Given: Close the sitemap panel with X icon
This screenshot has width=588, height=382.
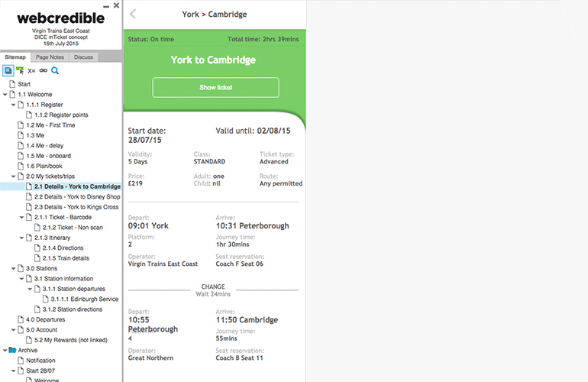Looking at the screenshot, I should pos(116,5).
